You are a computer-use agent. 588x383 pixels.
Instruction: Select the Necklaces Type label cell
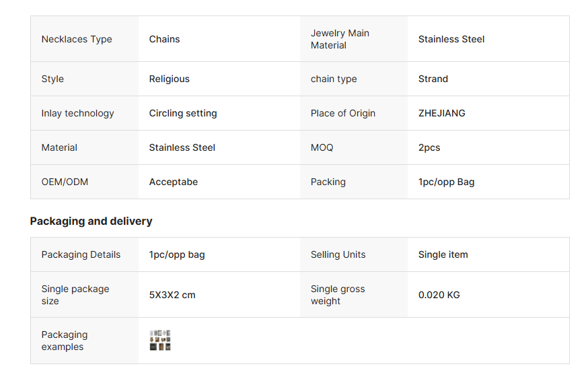click(x=77, y=39)
